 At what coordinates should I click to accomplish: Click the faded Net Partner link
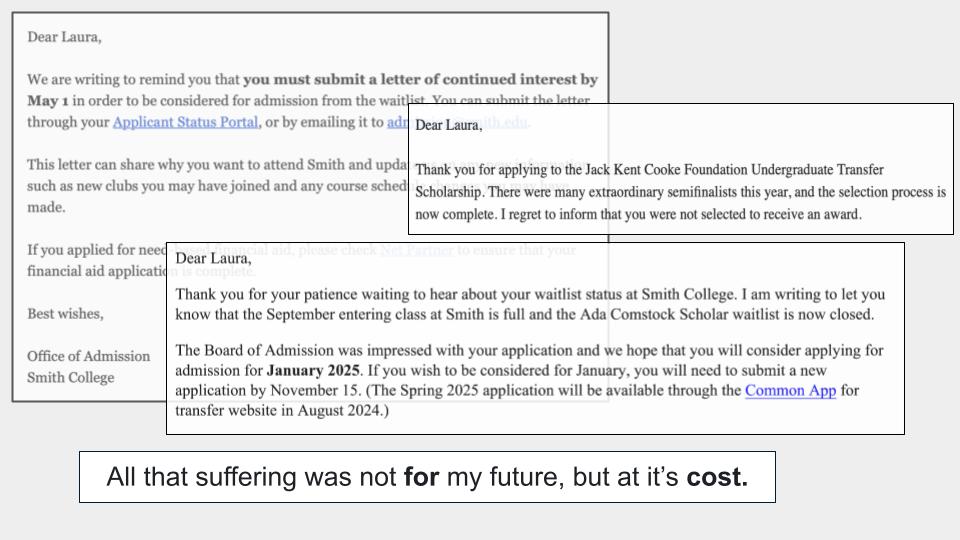416,250
